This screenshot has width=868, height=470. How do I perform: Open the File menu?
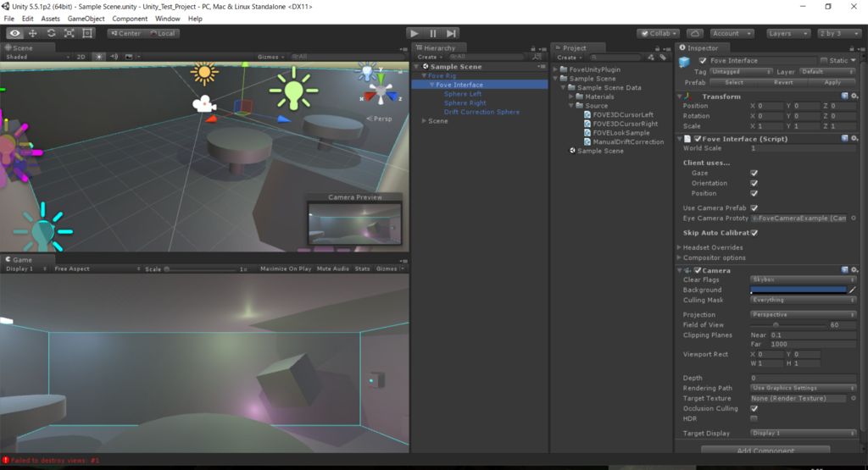[8, 19]
